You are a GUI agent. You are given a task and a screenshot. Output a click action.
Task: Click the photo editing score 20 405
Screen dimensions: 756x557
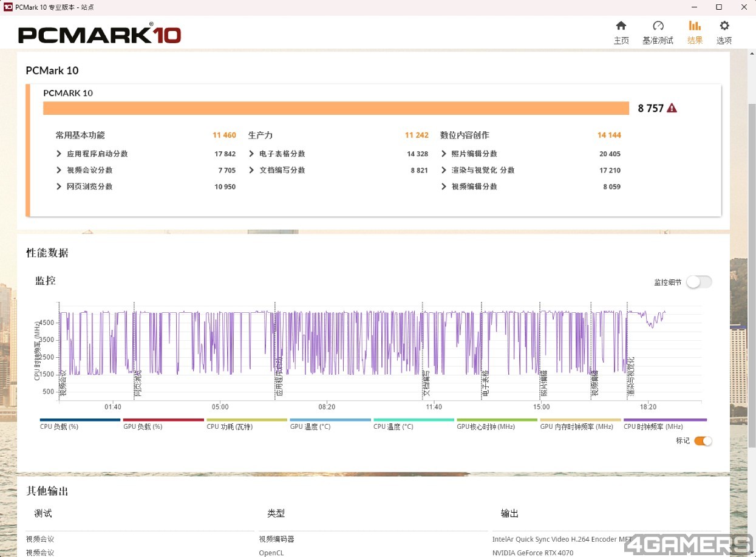click(610, 154)
